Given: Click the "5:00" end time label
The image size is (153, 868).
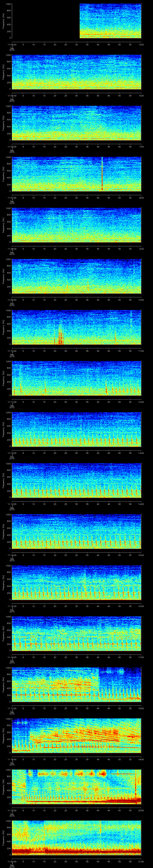Looking at the screenshot, I should (141, 44).
